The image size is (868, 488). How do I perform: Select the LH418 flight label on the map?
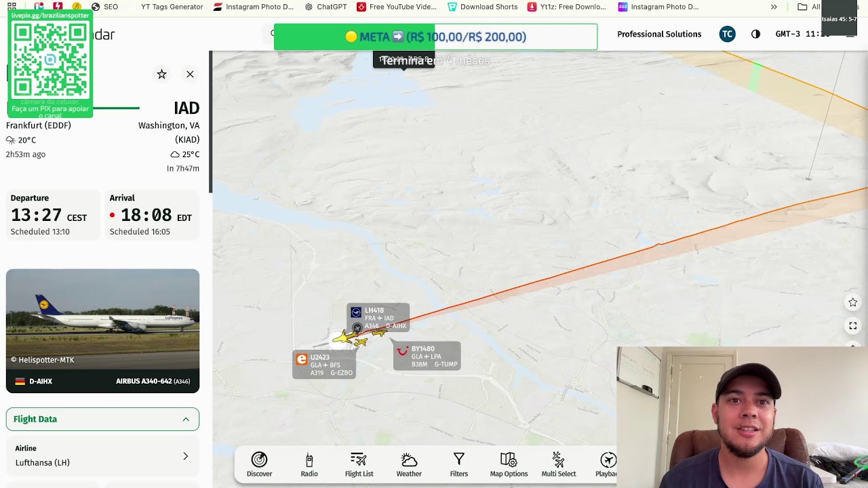pyautogui.click(x=378, y=318)
